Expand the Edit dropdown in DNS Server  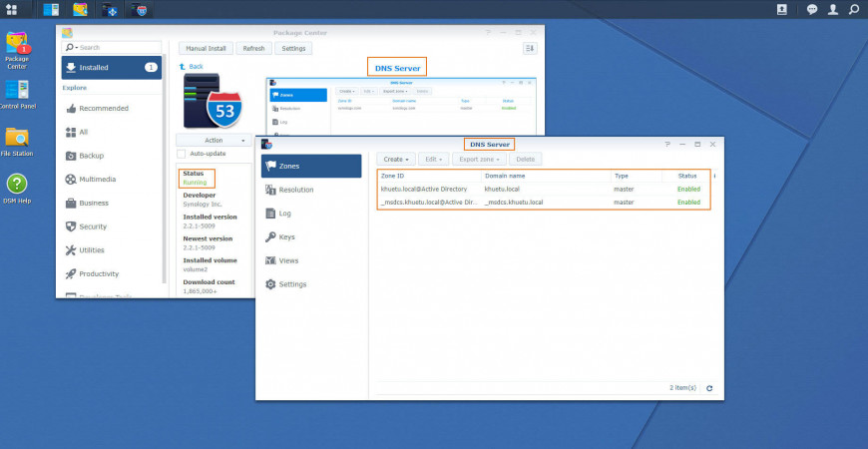coord(433,159)
